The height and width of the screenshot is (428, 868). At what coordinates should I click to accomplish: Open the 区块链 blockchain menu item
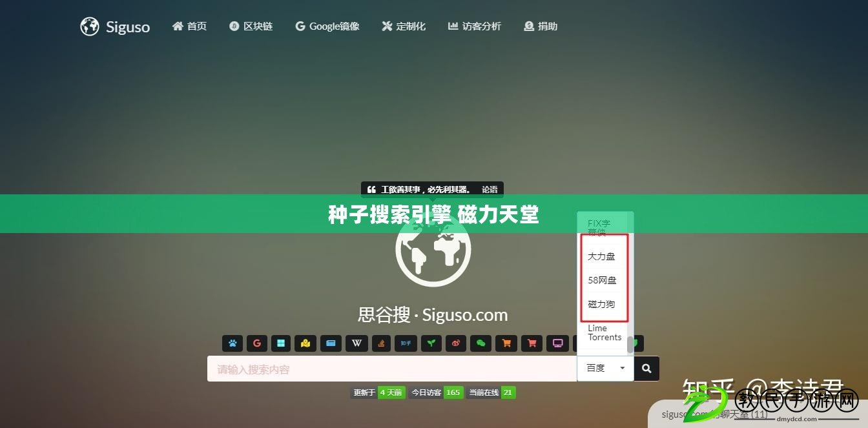coord(251,26)
